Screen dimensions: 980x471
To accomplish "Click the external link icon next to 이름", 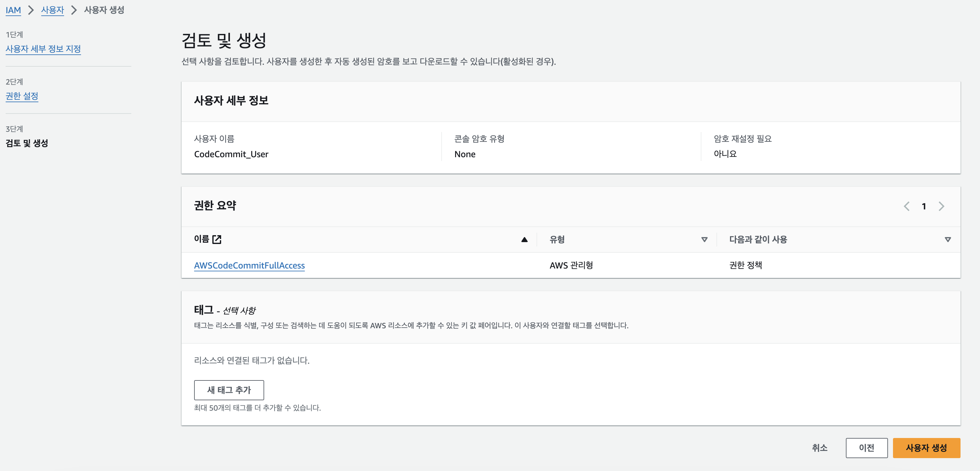I will [x=217, y=240].
